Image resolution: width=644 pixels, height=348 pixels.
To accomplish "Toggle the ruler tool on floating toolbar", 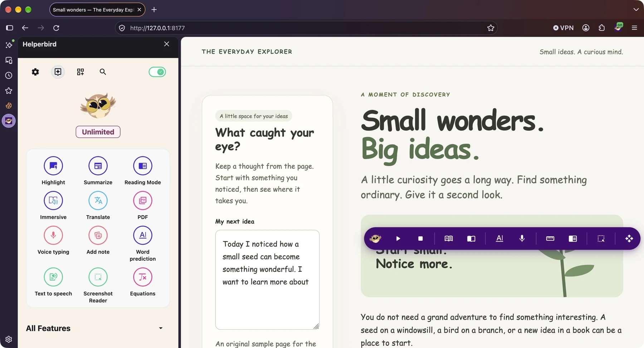I will tap(550, 238).
